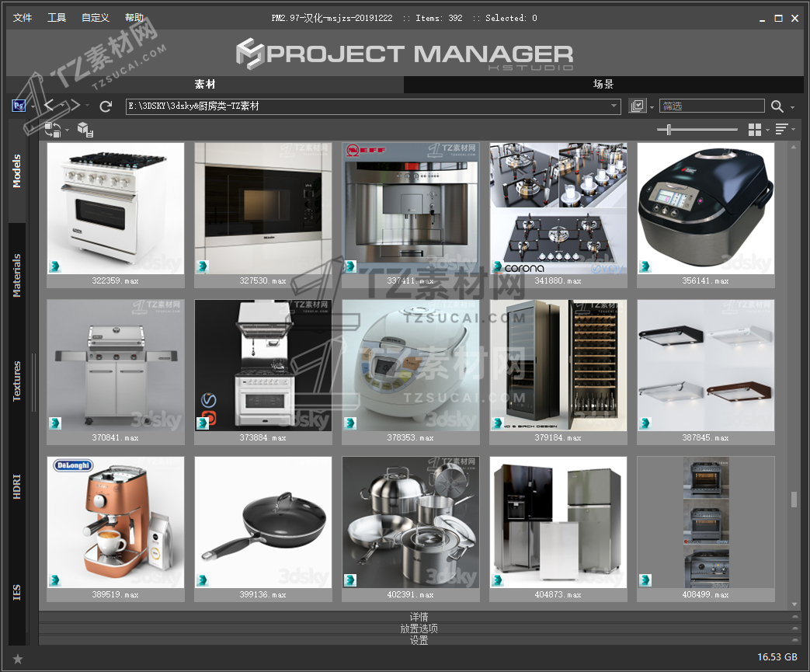Click the grid thumbnail view icon

click(x=755, y=129)
